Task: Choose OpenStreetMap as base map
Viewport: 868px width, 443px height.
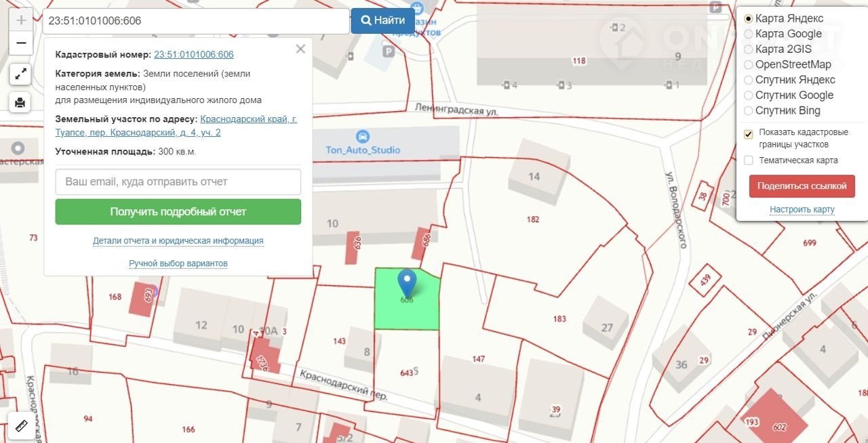Action: (749, 65)
